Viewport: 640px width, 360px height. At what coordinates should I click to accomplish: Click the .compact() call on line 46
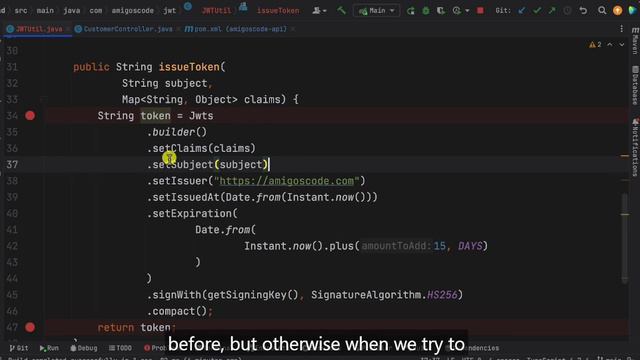177,311
